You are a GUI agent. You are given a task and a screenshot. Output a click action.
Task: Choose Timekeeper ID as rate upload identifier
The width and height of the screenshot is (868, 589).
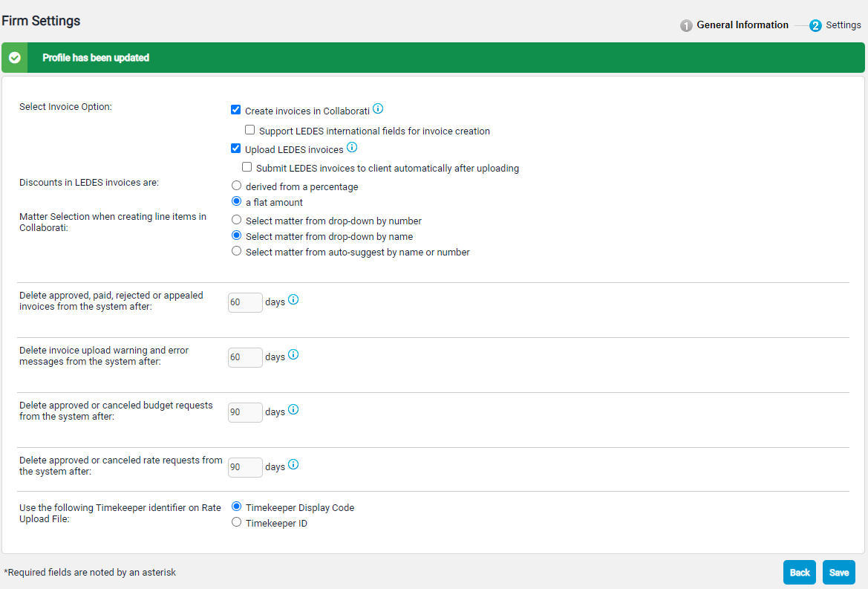point(237,522)
